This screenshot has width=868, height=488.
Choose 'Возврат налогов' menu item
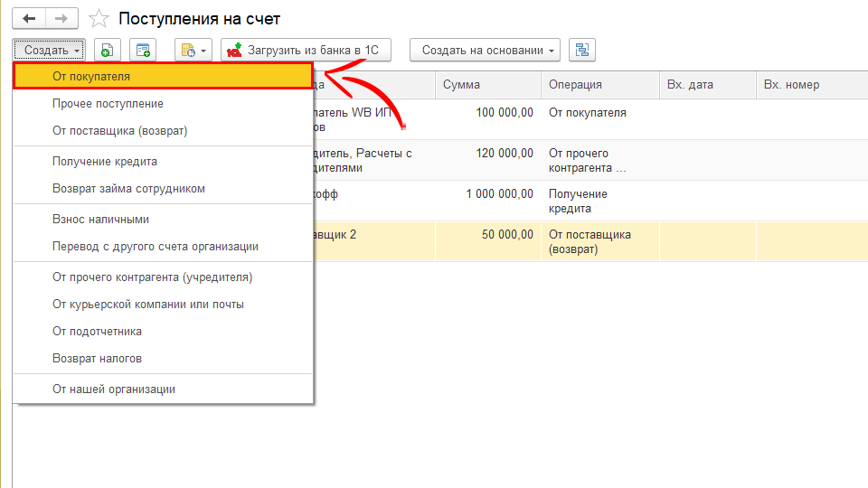[x=97, y=359]
